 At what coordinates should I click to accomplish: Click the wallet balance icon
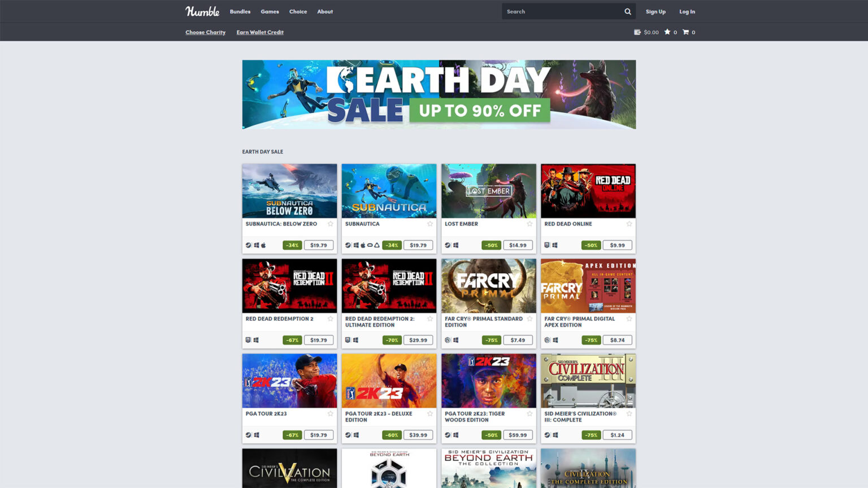(637, 32)
